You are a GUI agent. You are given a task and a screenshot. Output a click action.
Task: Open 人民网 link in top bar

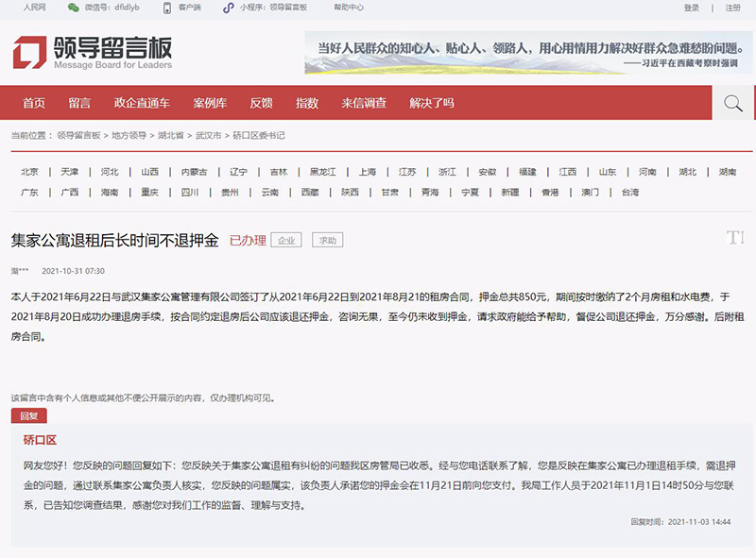(x=34, y=8)
